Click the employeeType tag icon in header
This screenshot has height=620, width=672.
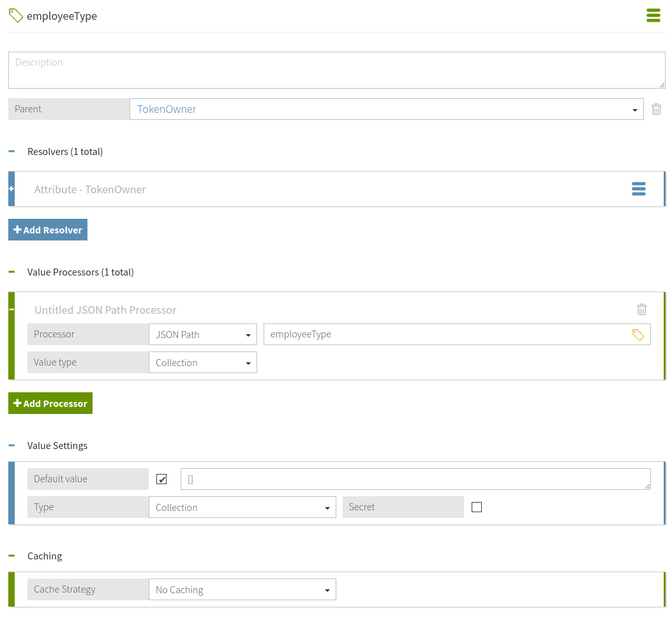(16, 15)
